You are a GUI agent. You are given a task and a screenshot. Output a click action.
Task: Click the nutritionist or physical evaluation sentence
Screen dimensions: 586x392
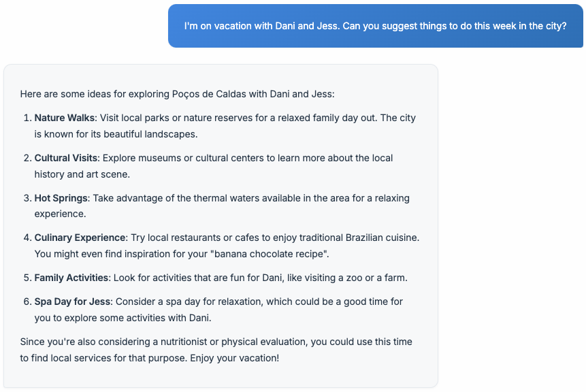(x=216, y=350)
